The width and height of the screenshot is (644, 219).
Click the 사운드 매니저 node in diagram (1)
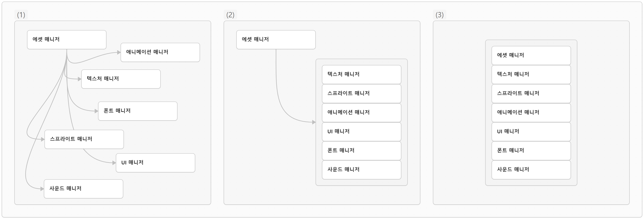[84, 189]
